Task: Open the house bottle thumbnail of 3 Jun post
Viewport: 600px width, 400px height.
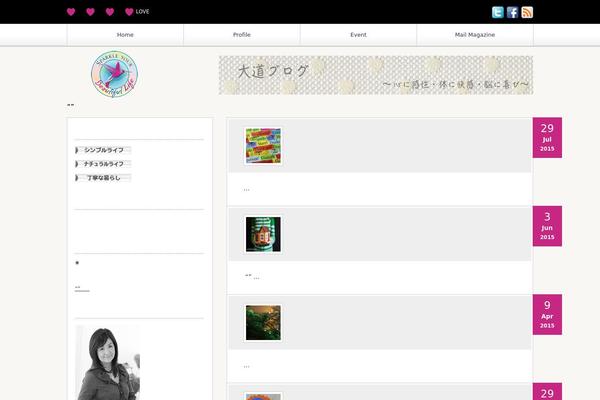Action: coord(263,234)
